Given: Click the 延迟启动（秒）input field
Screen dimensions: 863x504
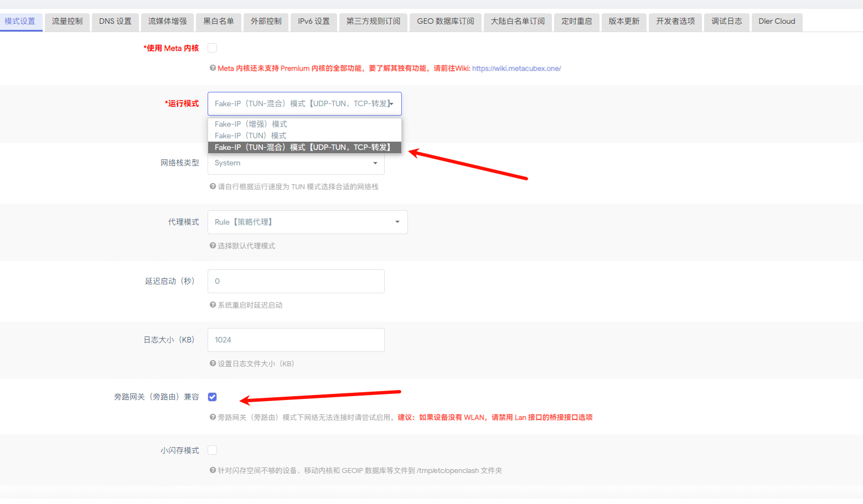Looking at the screenshot, I should tap(296, 281).
